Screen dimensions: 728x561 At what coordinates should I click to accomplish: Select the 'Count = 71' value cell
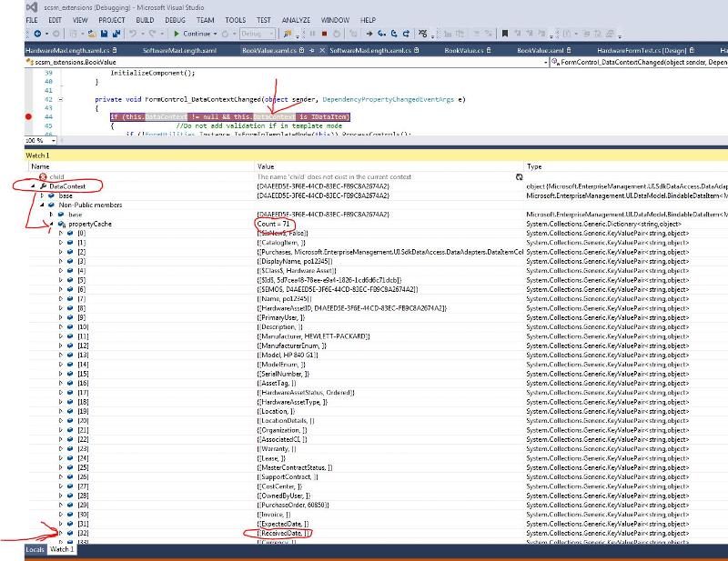274,224
